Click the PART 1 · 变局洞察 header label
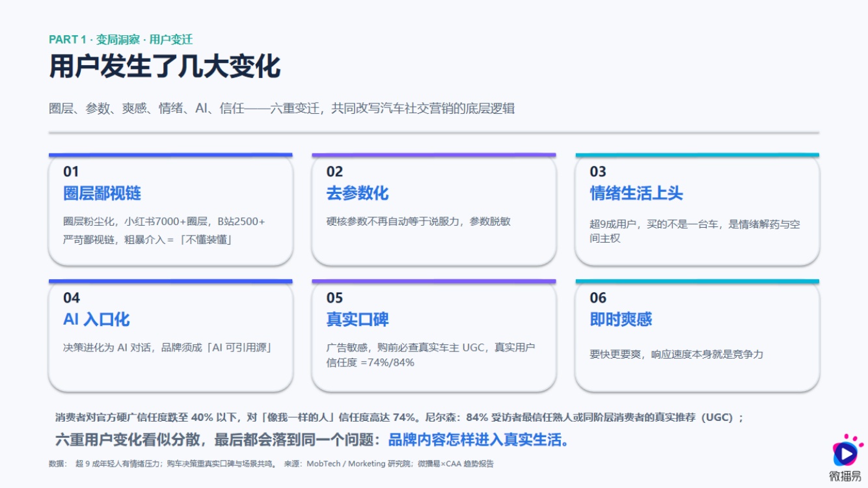Viewport: 868px width, 488px height. pyautogui.click(x=120, y=39)
